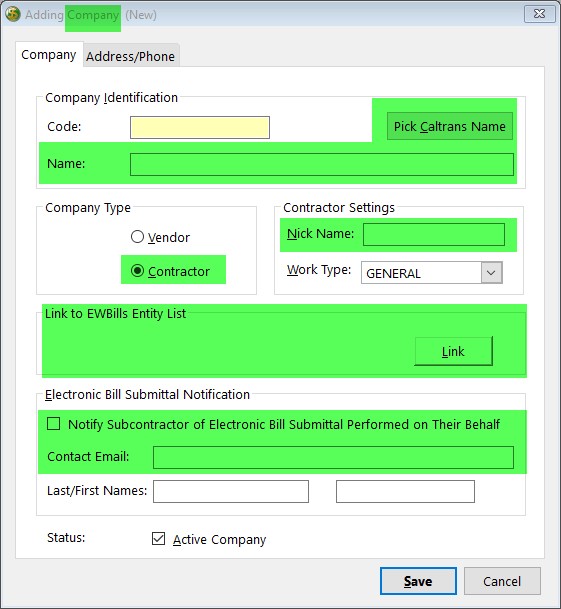The image size is (561, 609).
Task: Switch to the Address/Phone tab
Action: pyautogui.click(x=131, y=56)
